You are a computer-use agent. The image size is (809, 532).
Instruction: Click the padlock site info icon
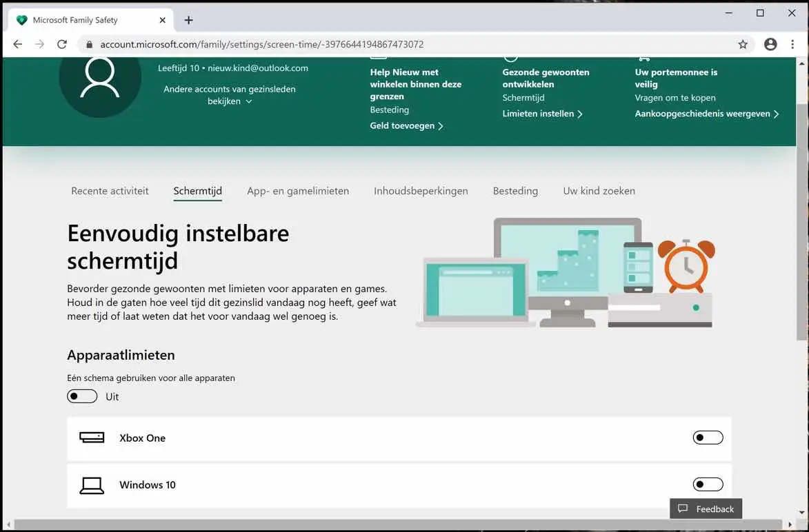click(x=89, y=44)
